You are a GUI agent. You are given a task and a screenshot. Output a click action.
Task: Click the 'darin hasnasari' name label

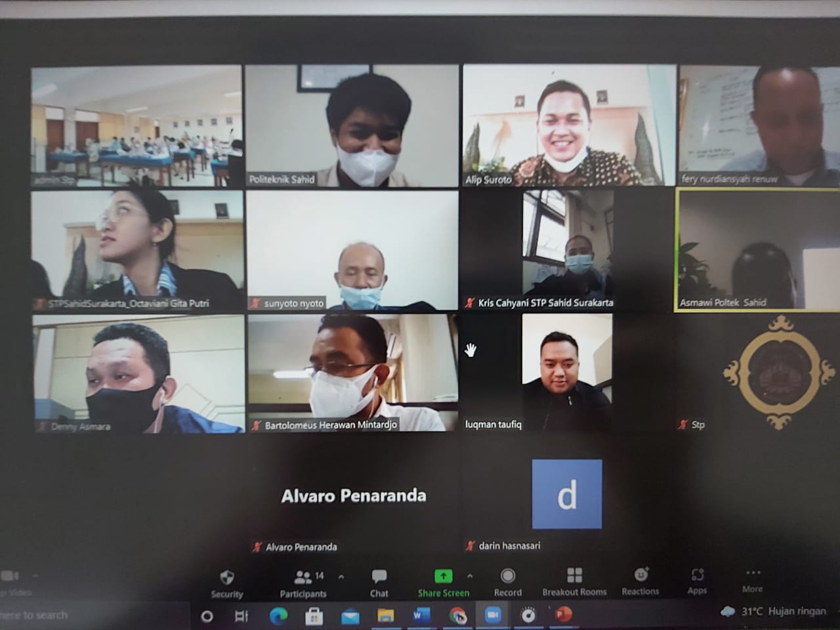tap(510, 545)
